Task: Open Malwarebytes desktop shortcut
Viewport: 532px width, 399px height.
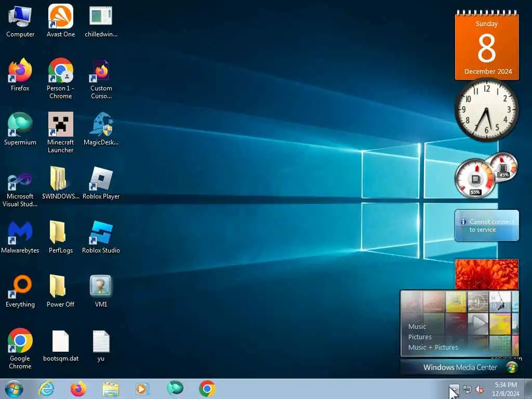Action: tap(20, 237)
